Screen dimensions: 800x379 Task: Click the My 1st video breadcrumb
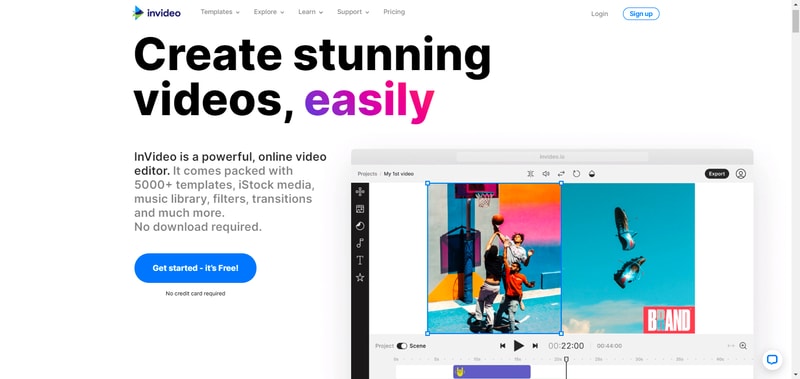(x=398, y=174)
